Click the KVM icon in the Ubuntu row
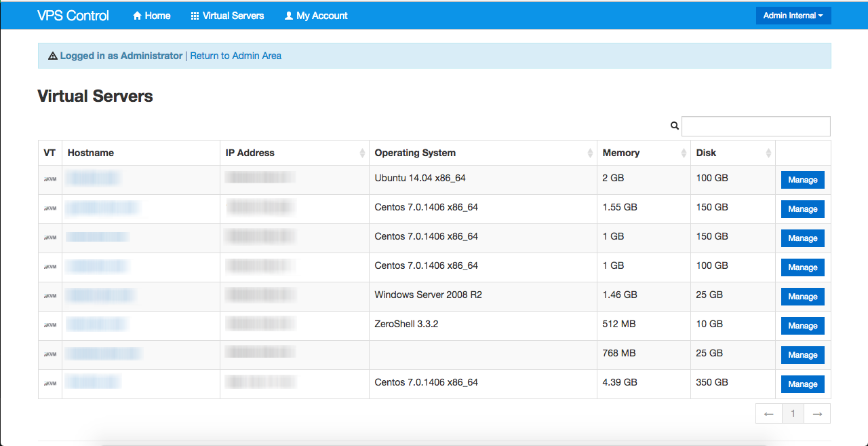Screen dimensions: 868x446 [50, 179]
